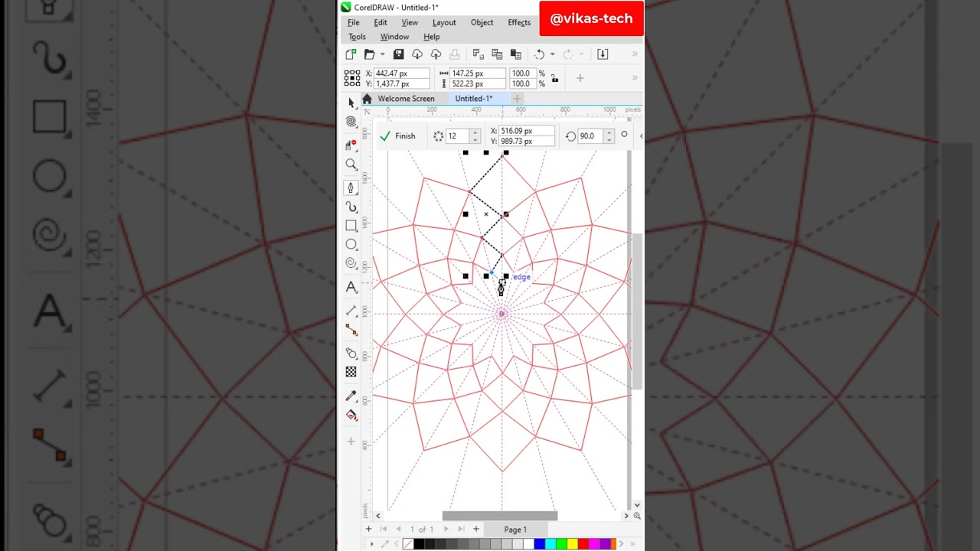Click the Import icon
The image size is (980, 551).
point(603,54)
